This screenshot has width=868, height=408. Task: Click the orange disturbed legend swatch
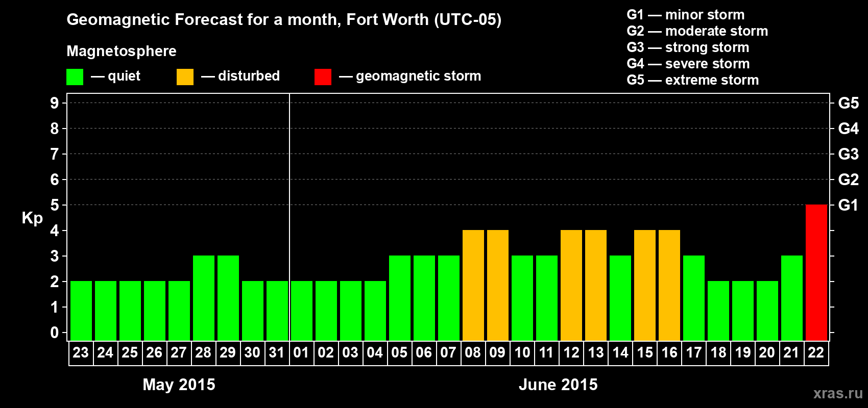click(185, 77)
